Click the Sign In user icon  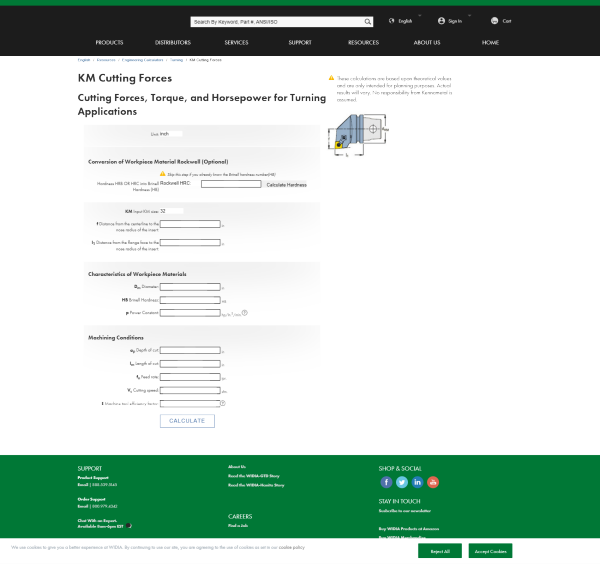[442, 20]
